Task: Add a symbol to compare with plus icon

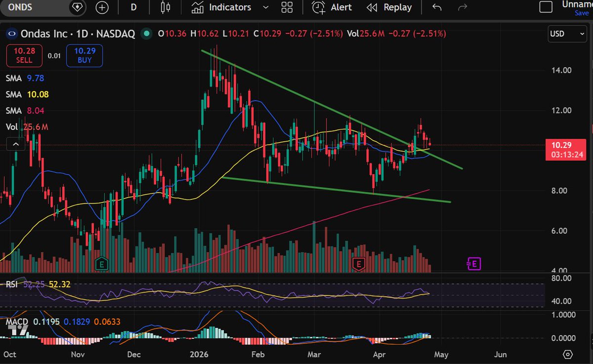Action: (x=102, y=7)
